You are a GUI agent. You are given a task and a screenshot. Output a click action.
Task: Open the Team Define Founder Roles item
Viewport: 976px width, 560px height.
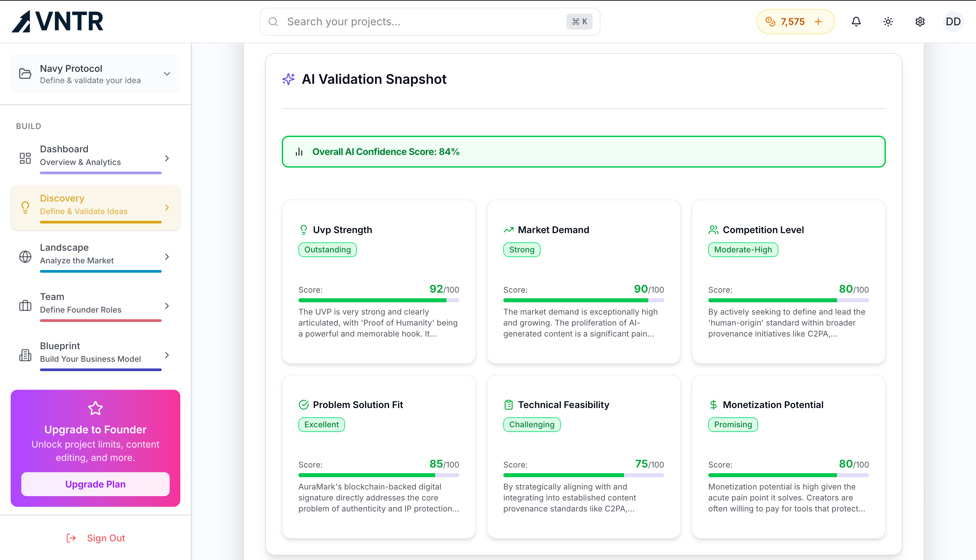(95, 303)
